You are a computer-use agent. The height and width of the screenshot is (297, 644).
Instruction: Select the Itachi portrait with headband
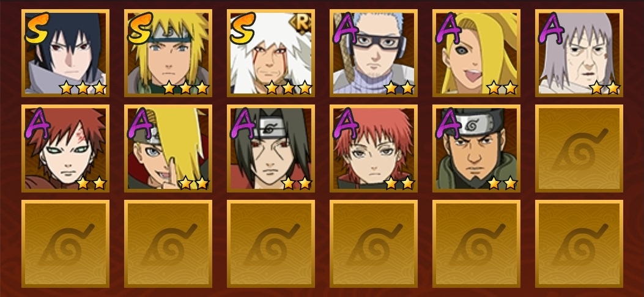click(271, 148)
